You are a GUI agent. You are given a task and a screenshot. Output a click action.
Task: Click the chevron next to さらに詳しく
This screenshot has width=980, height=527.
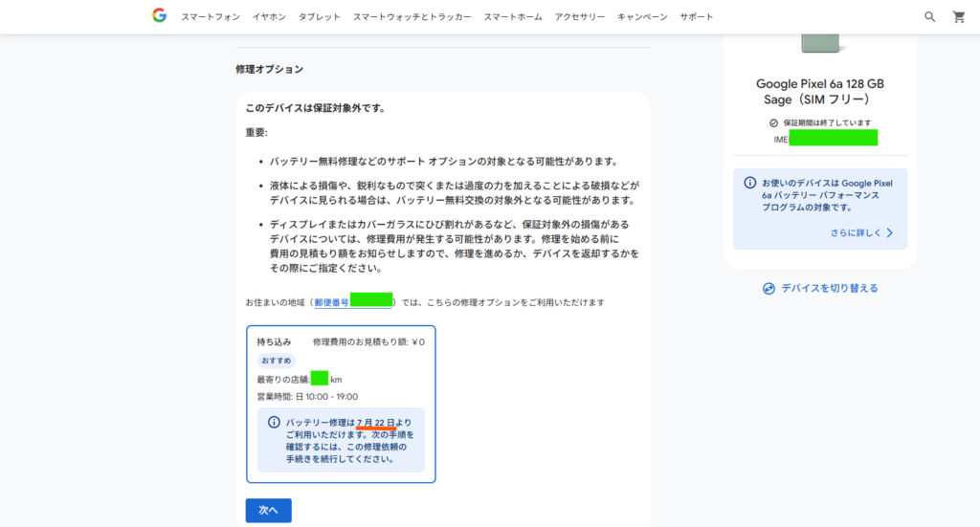[x=890, y=233]
